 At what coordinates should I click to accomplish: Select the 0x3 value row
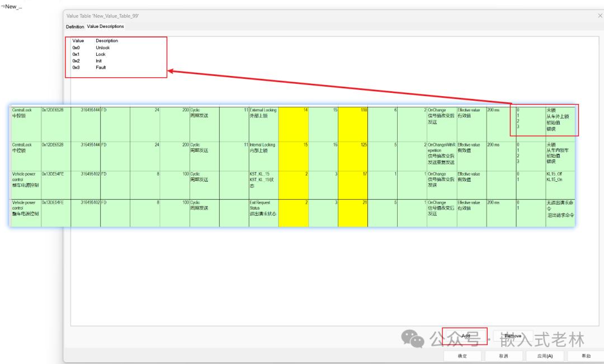pos(76,68)
